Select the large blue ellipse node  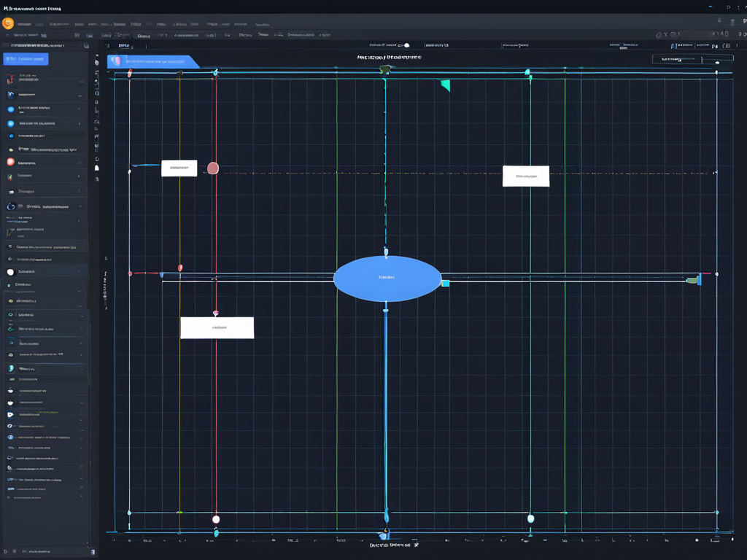click(x=387, y=279)
